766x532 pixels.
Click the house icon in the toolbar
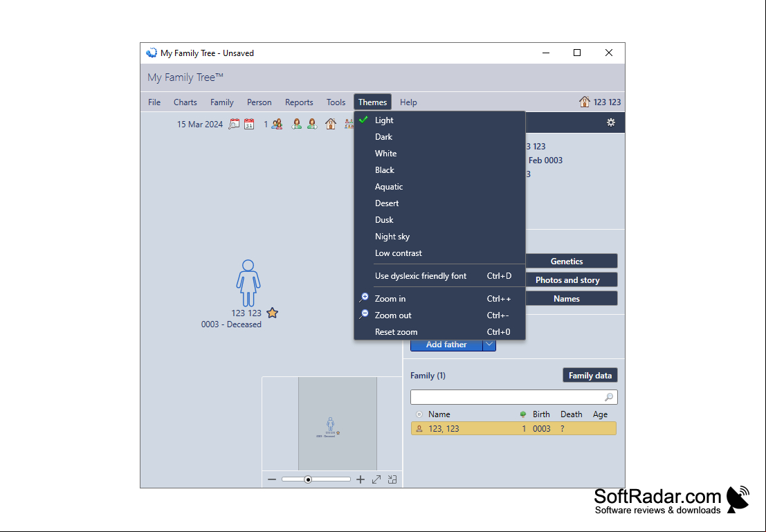[x=331, y=124]
